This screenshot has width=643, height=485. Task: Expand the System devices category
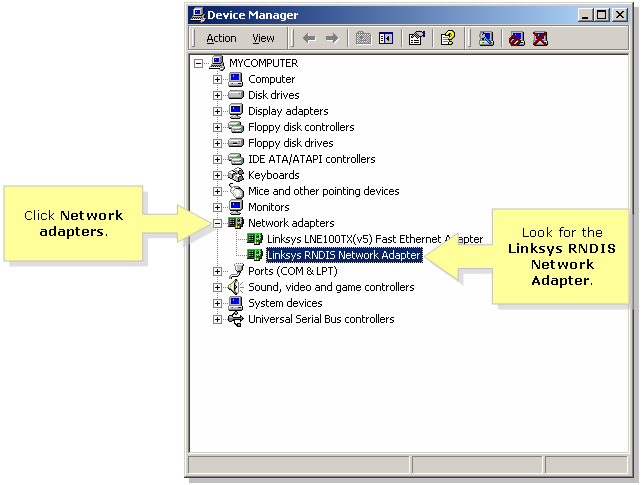[217, 303]
